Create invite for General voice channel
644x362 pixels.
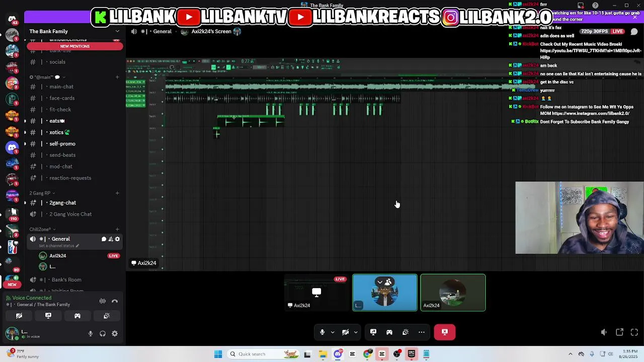pyautogui.click(x=111, y=239)
